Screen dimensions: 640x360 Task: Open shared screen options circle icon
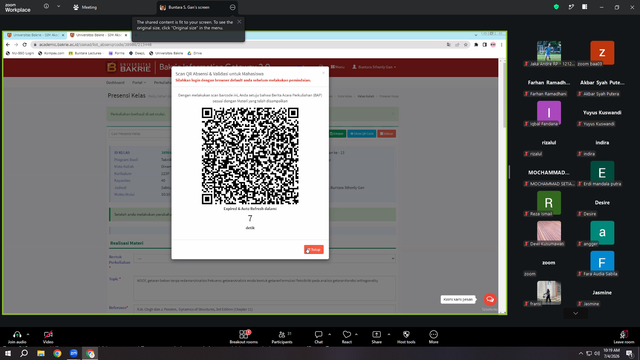pyautogui.click(x=232, y=7)
